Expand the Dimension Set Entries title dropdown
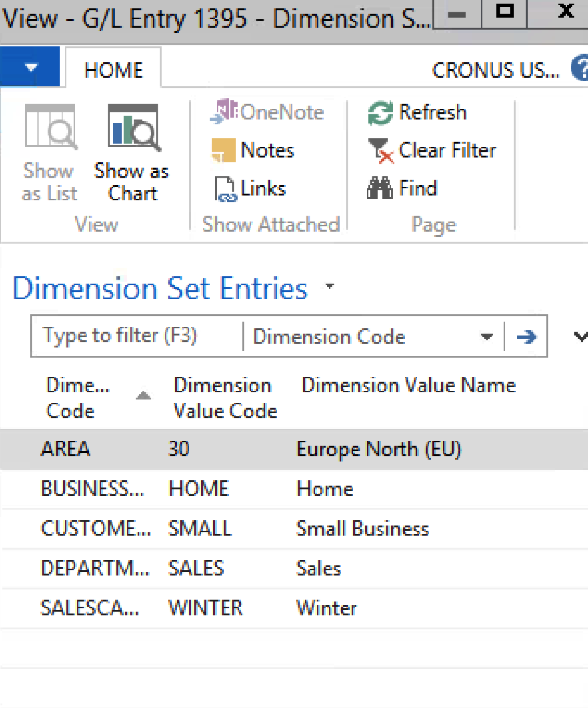 coord(330,286)
